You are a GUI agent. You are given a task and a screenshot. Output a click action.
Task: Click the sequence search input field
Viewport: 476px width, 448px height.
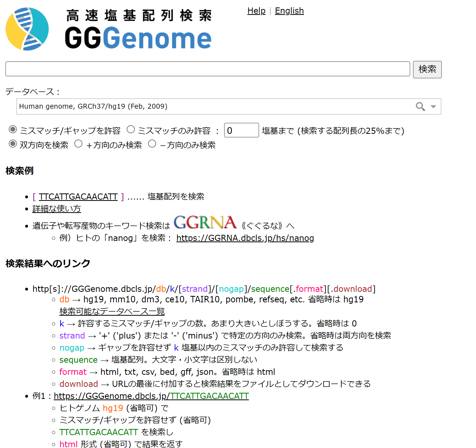(208, 69)
